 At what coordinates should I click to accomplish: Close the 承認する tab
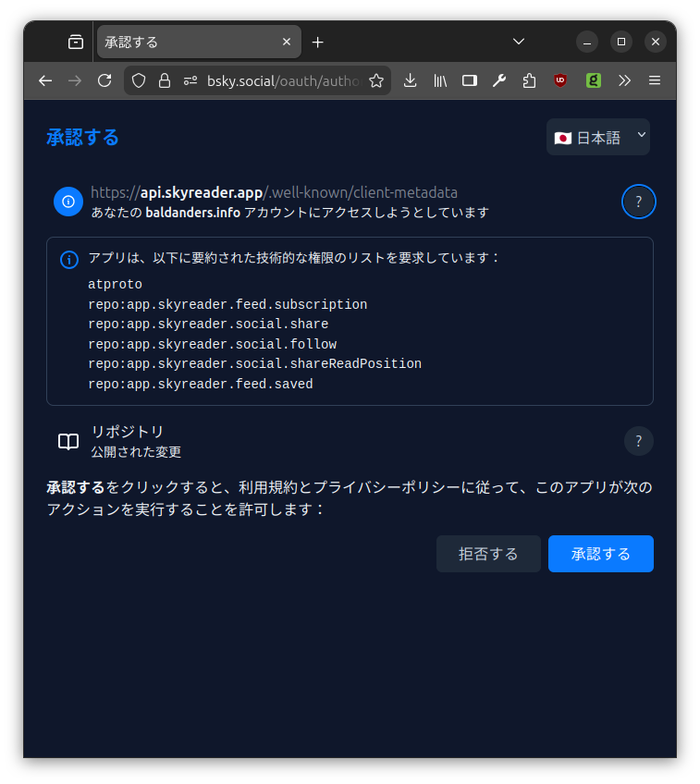287,42
